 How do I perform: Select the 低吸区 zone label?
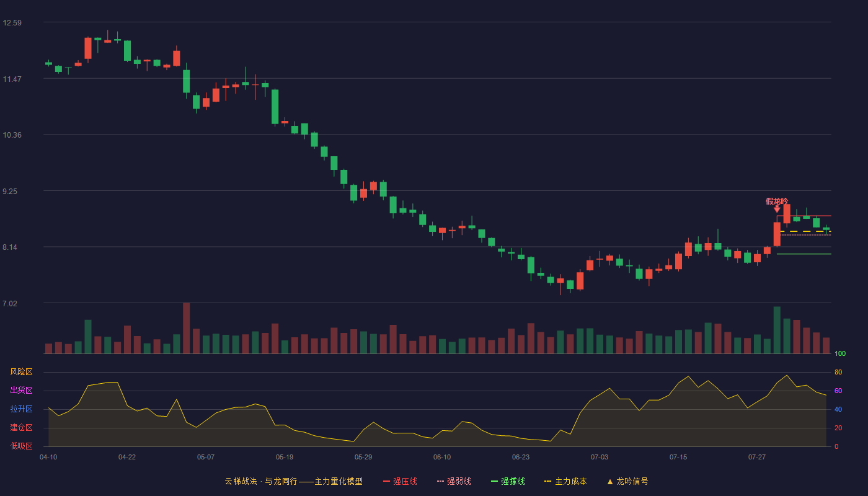click(21, 446)
